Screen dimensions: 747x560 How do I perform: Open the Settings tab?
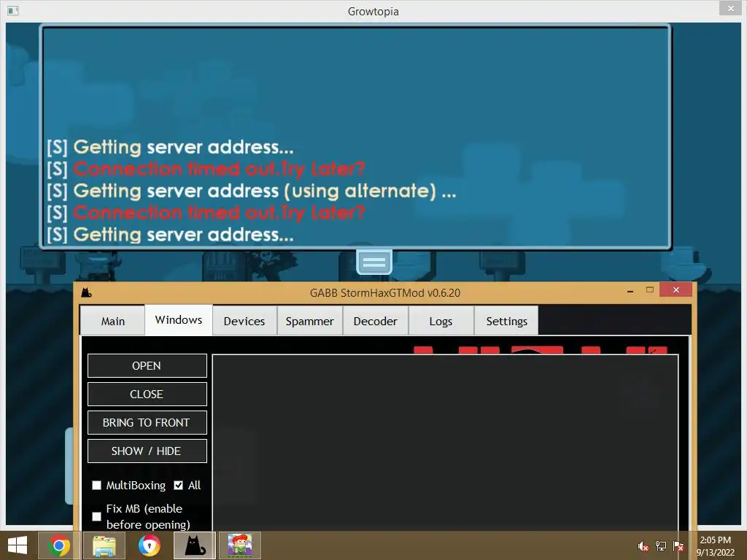(x=507, y=322)
